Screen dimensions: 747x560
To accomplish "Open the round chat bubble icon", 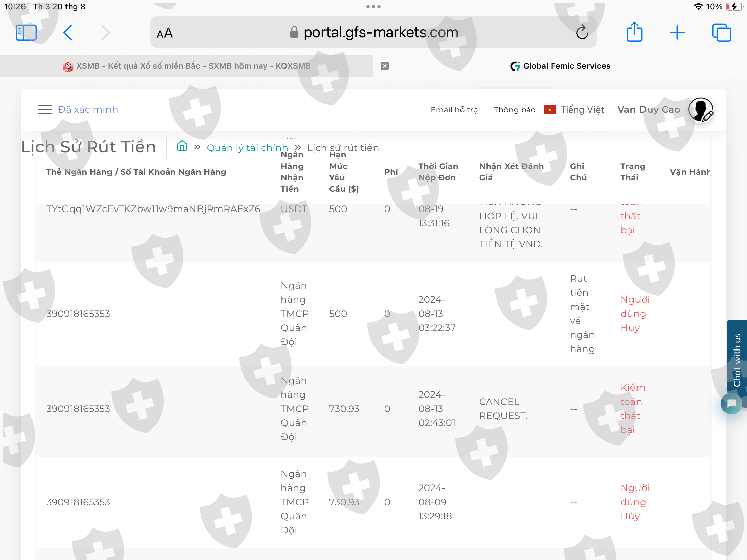I will point(731,403).
